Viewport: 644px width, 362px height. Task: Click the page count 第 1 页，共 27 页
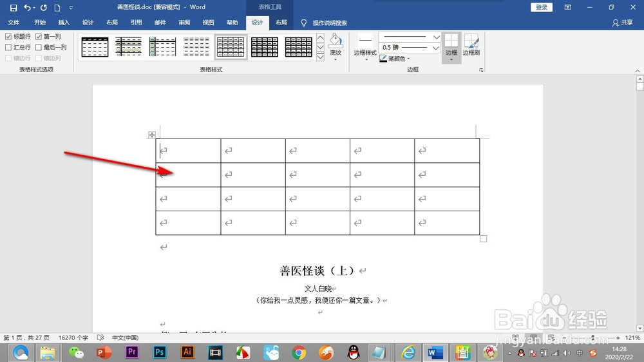pos(26,338)
